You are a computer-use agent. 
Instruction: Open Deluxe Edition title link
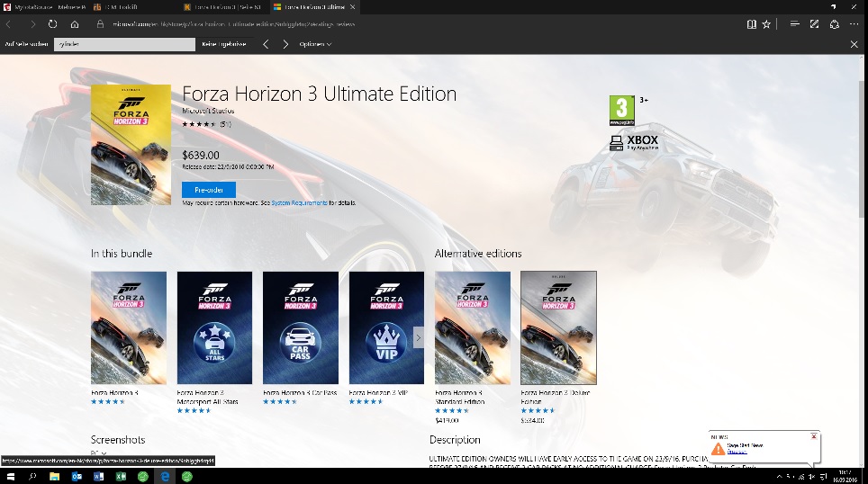556,397
